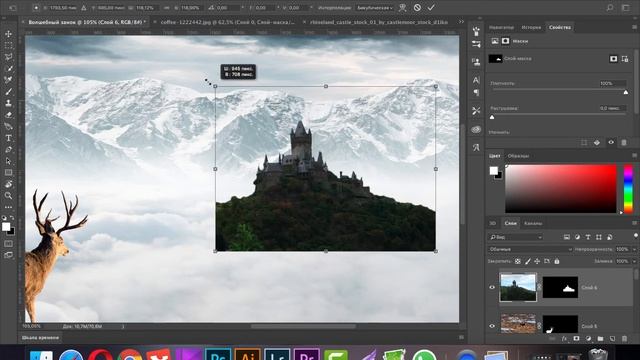The image size is (640, 360).
Task: Commit the transform with the checkmark
Action: (431, 7)
